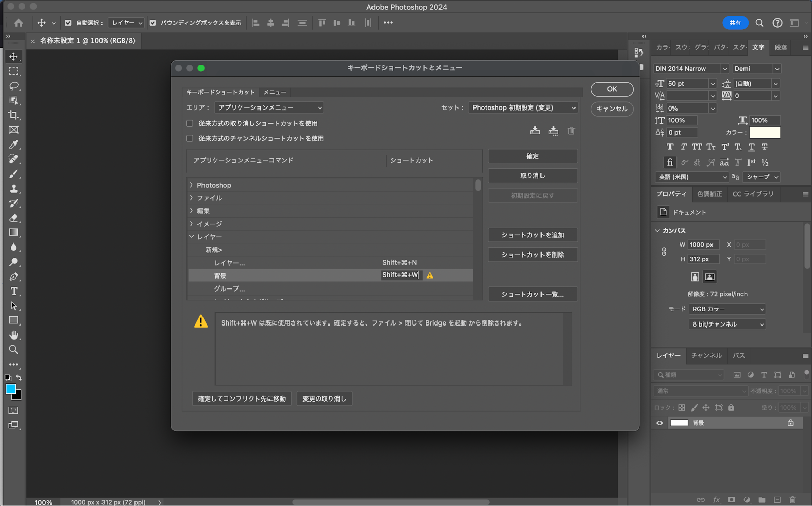812x506 pixels.
Task: Enable legacy undo shortcuts checkbox
Action: [x=190, y=123]
